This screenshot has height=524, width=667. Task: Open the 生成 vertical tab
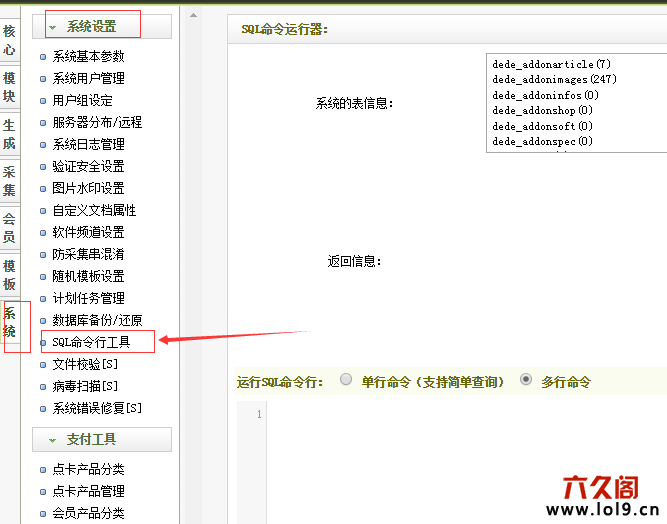coord(9,135)
